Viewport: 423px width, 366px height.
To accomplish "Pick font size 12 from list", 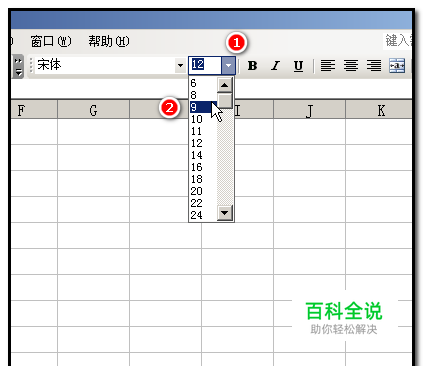I will (x=203, y=143).
